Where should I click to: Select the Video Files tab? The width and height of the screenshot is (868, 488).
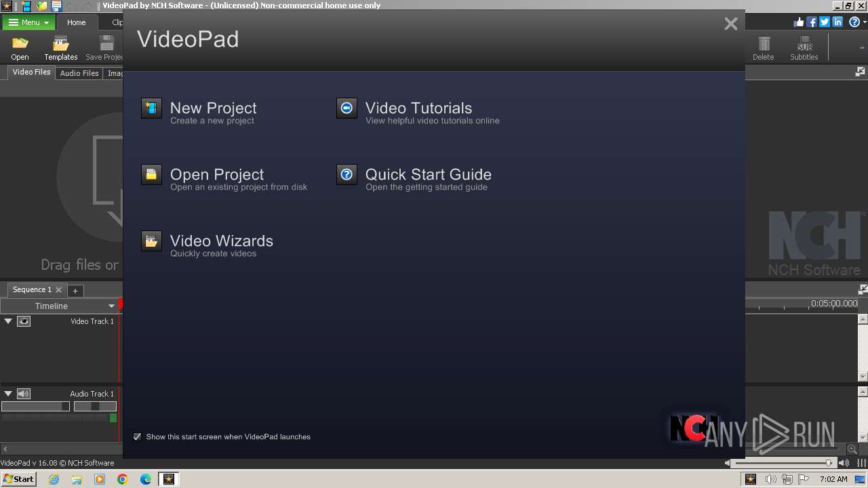click(32, 72)
